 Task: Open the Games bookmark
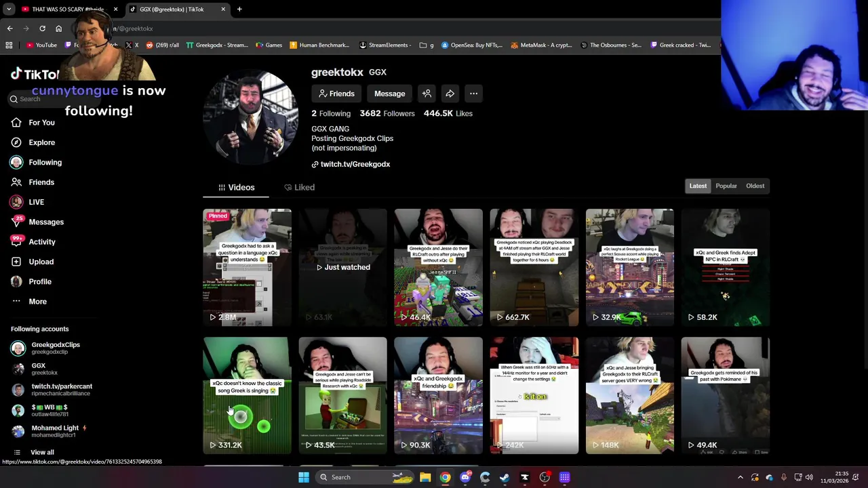(269, 45)
